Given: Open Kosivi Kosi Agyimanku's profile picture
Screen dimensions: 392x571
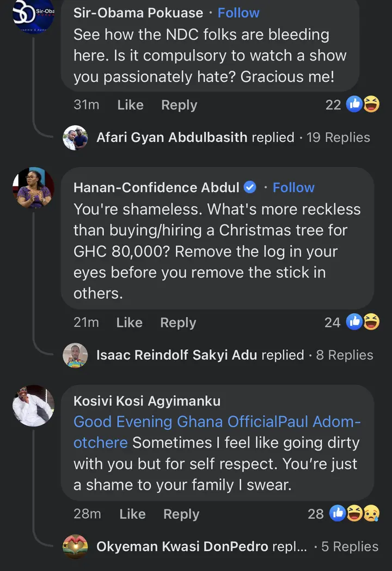Looking at the screenshot, I should [x=33, y=406].
